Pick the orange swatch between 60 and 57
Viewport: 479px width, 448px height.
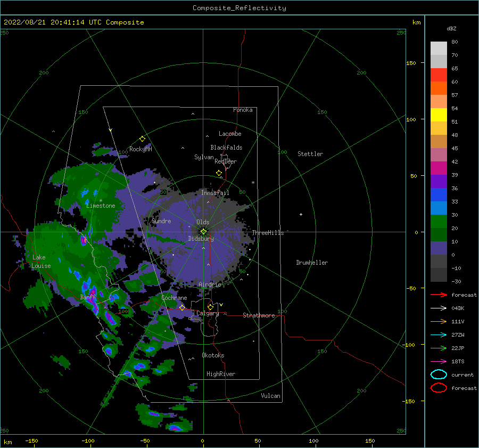[x=439, y=88]
